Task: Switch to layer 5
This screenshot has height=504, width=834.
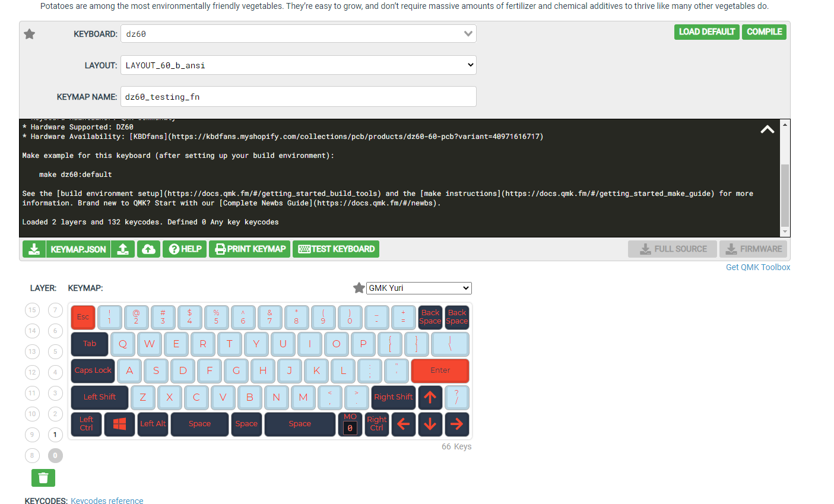Action: pos(55,351)
